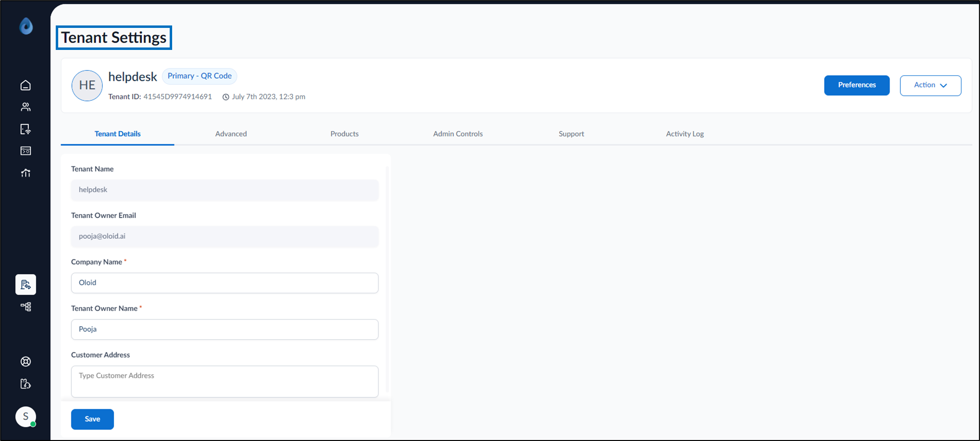This screenshot has width=980, height=441.
Task: Focus the Tenant Owner Name field with Pooja
Action: [225, 329]
